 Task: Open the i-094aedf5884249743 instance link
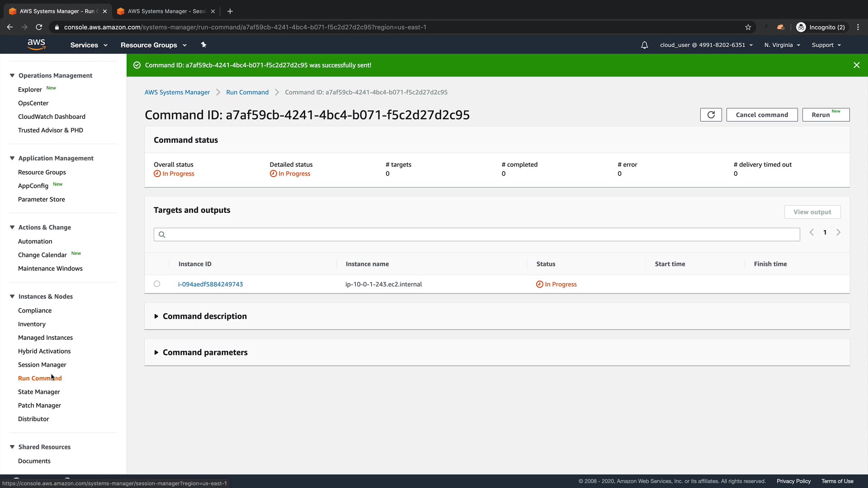(210, 284)
